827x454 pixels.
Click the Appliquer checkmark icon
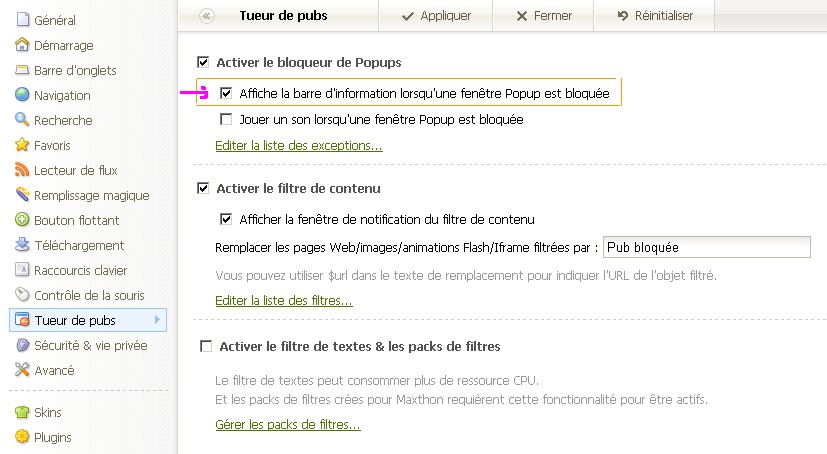(408, 16)
